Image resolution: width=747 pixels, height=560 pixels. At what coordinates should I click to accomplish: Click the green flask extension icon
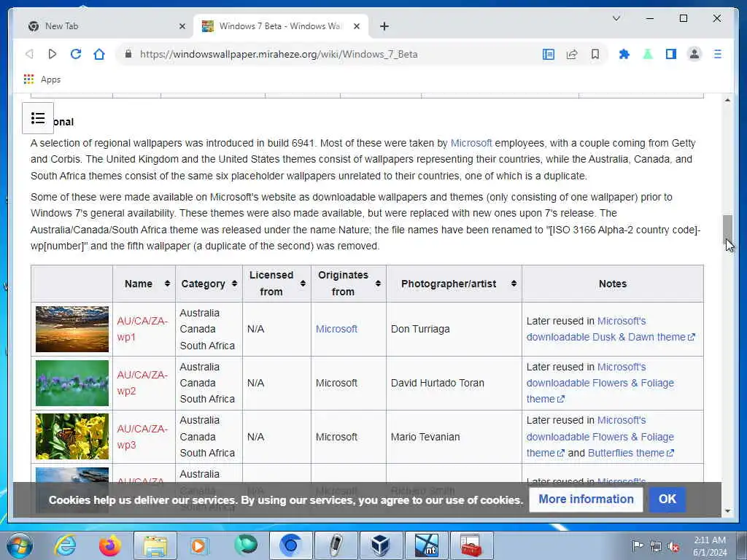(x=648, y=54)
